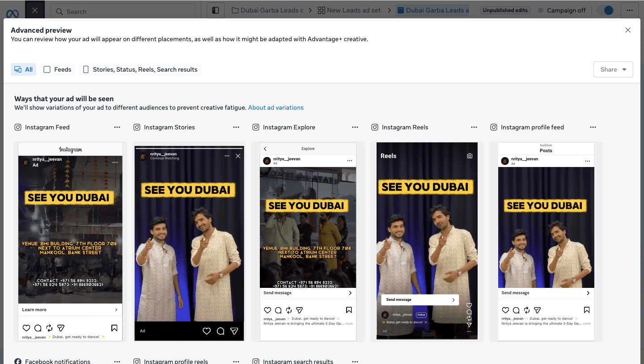Click the bookmark icon in the Explore preview
Viewport: 644px width, 364px height.
tap(349, 310)
